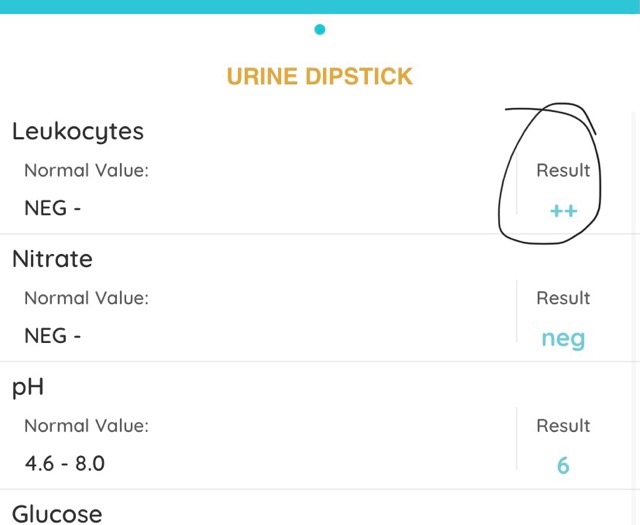Click the pH result value 6
The width and height of the screenshot is (640, 525).
point(563,465)
